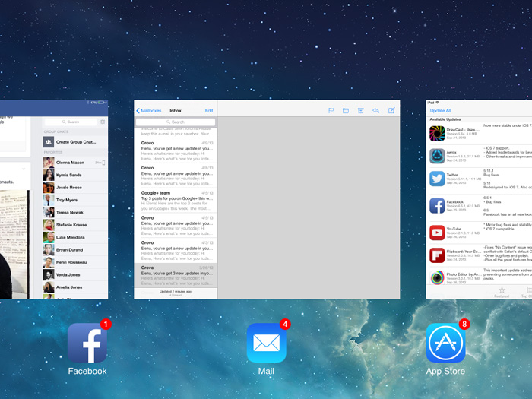The image size is (532, 399).
Task: Open Facebook chat settings gear icon
Action: tap(103, 122)
